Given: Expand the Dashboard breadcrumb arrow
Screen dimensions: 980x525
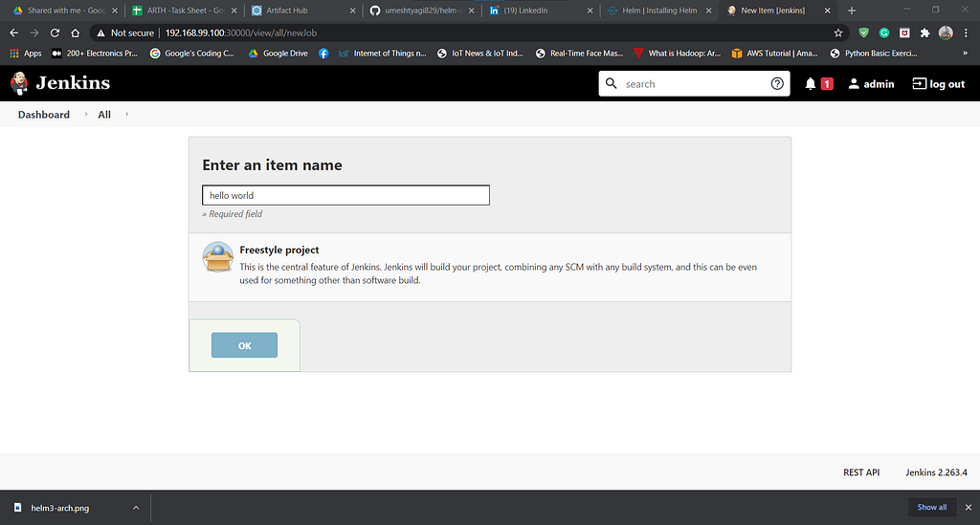Looking at the screenshot, I should coord(85,114).
